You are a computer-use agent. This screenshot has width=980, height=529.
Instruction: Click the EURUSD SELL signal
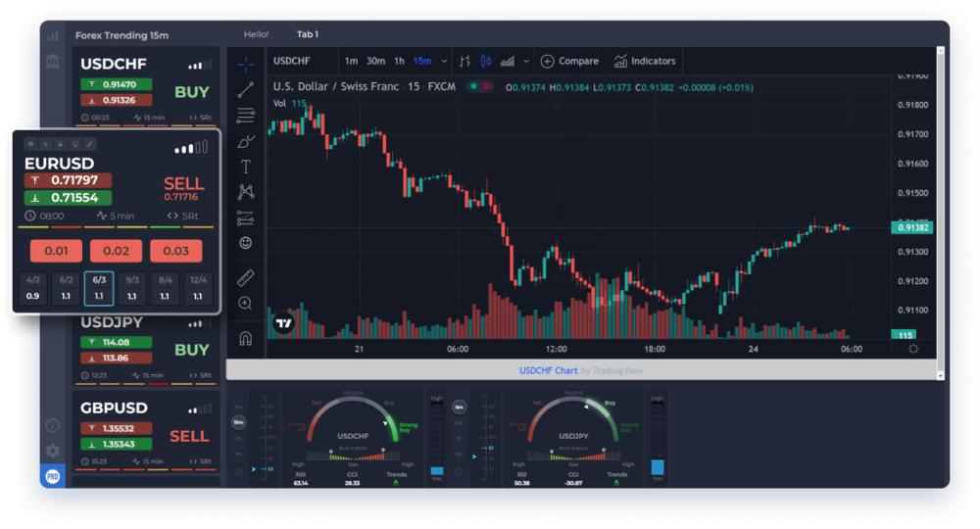pos(184,183)
